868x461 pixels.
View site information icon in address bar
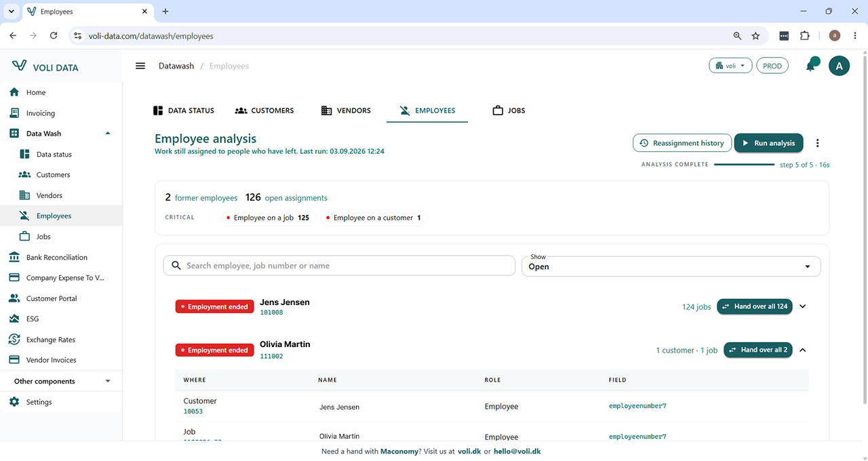tap(77, 36)
